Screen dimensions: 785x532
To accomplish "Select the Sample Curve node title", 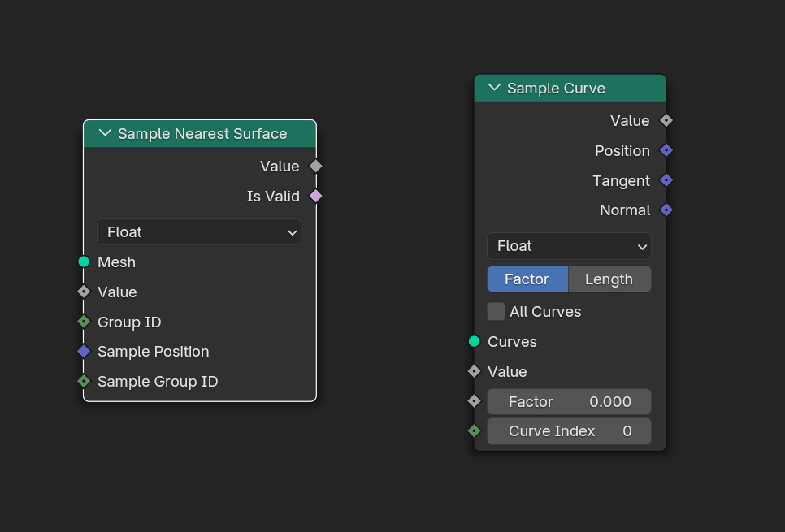I will (x=556, y=88).
